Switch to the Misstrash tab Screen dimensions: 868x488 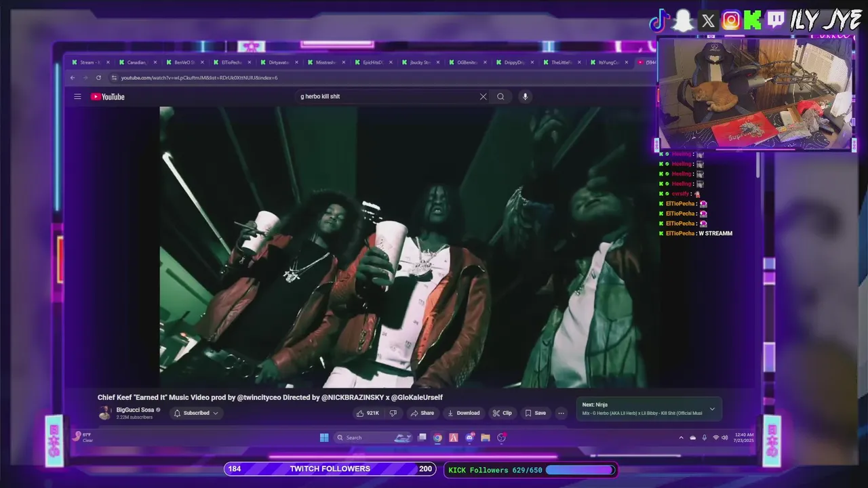point(325,62)
